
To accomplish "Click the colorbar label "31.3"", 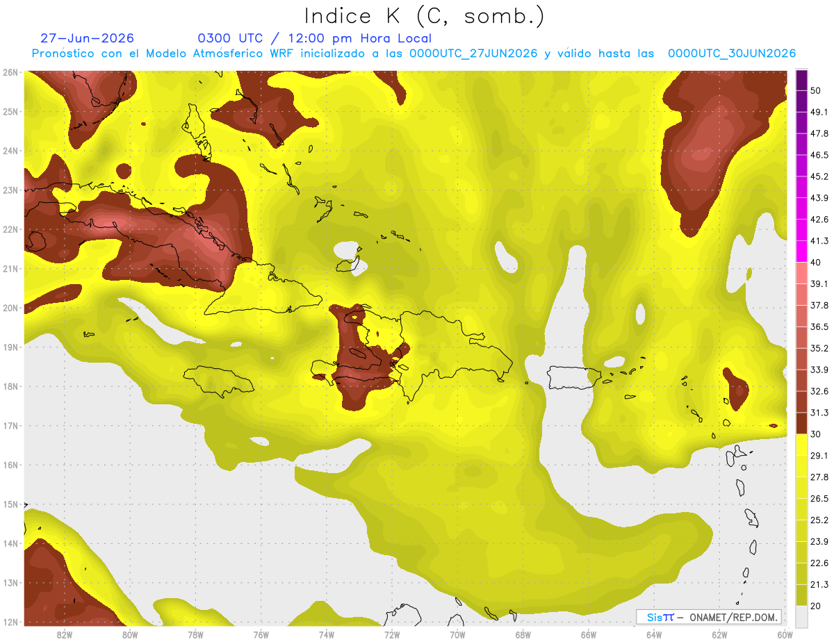I will pyautogui.click(x=819, y=413).
